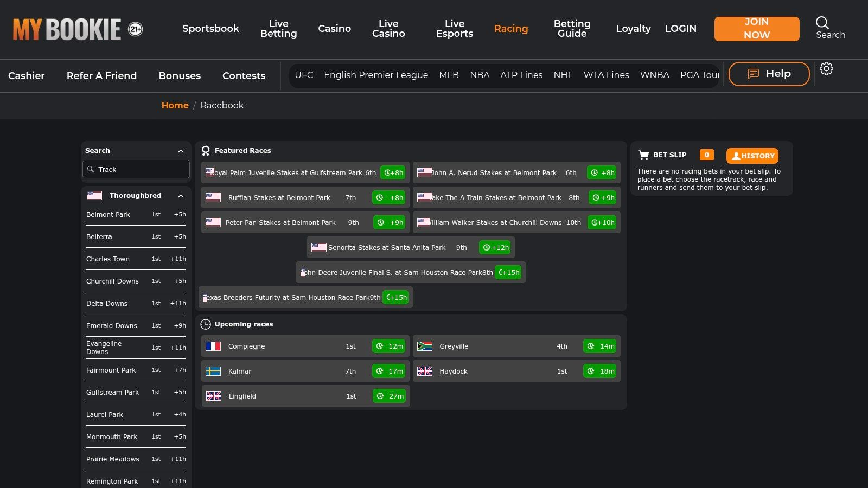Image resolution: width=868 pixels, height=488 pixels.
Task: Click the JOIN NOW button
Action: (x=757, y=29)
